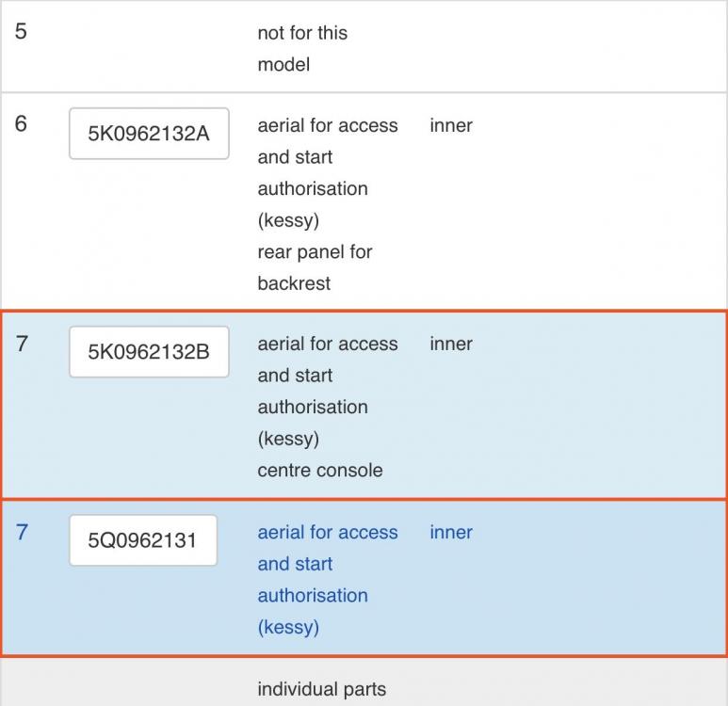This screenshot has width=728, height=706.
Task: Click 'rear panel for backrest' description line
Action: point(315,267)
